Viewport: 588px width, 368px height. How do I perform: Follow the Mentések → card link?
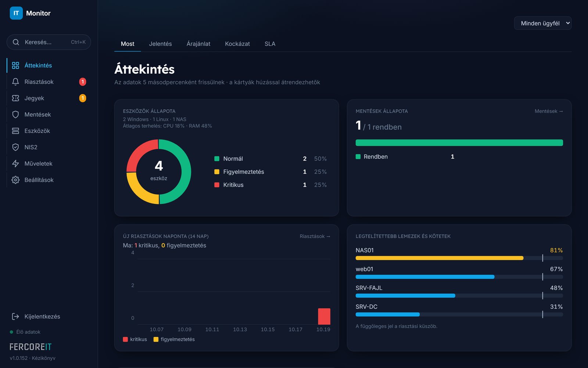(x=549, y=111)
